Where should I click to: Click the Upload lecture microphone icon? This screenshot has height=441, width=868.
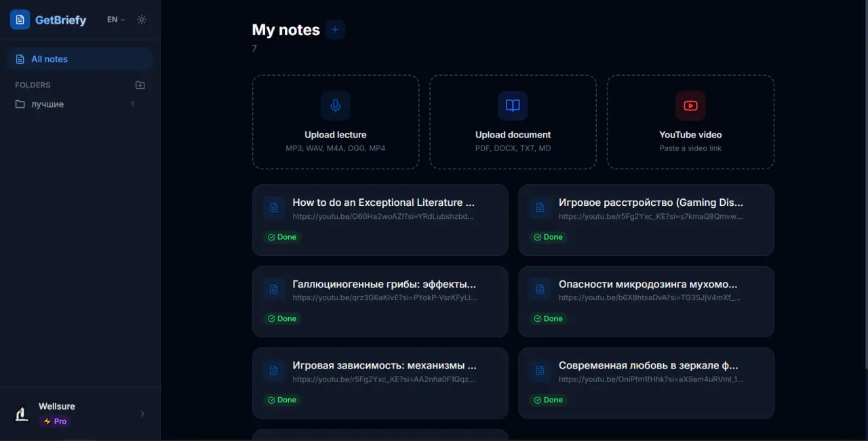point(335,106)
